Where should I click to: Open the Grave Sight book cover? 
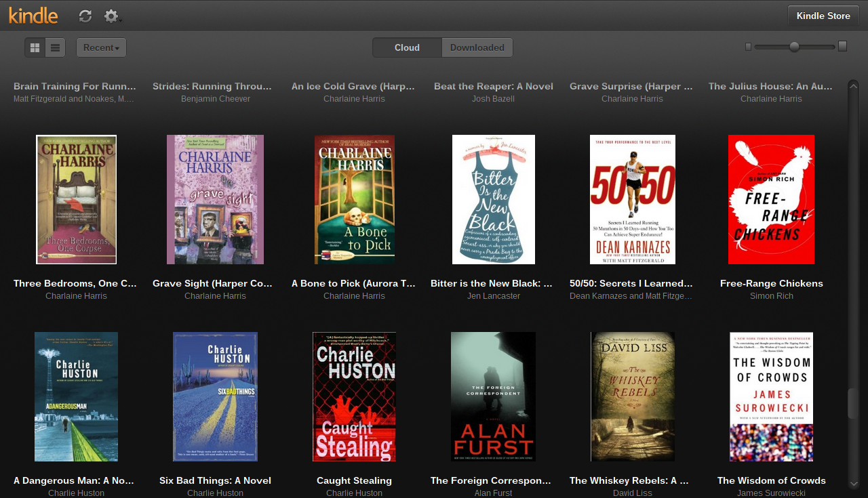[215, 199]
